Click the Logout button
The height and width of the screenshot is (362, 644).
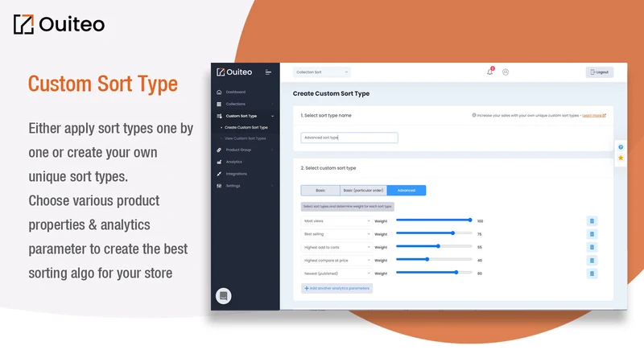pos(600,72)
